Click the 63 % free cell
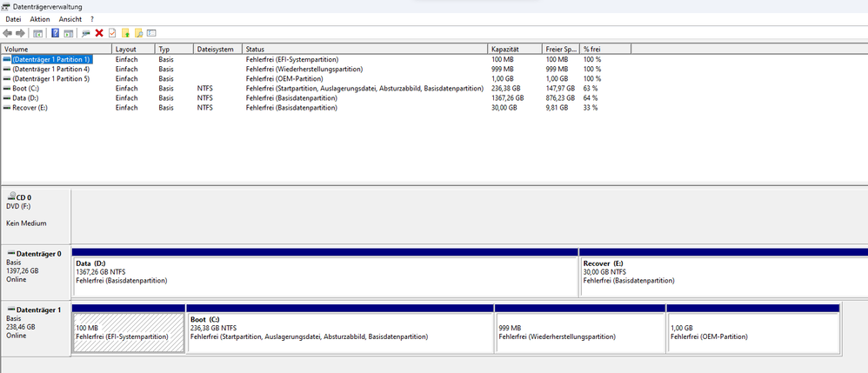This screenshot has height=373, width=868. click(x=591, y=89)
